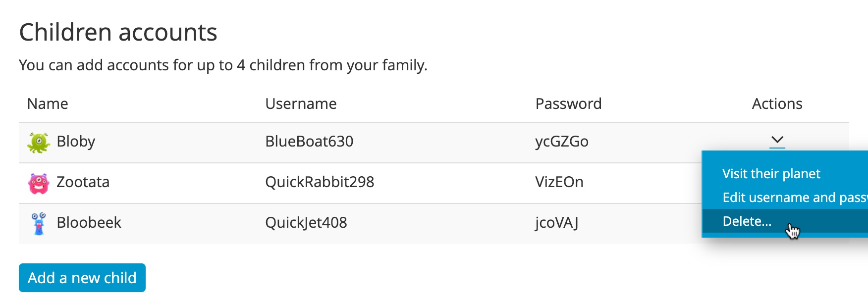Click password jcoVAJ

pyautogui.click(x=557, y=223)
